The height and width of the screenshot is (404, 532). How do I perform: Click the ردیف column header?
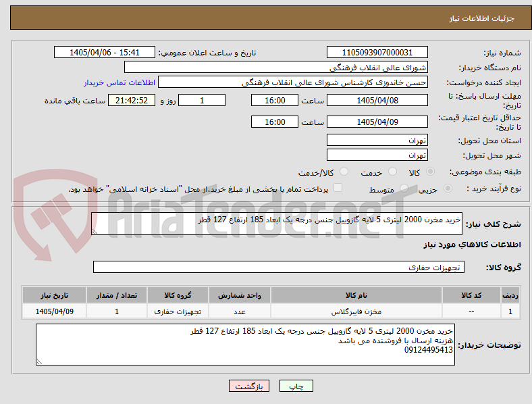(x=510, y=295)
